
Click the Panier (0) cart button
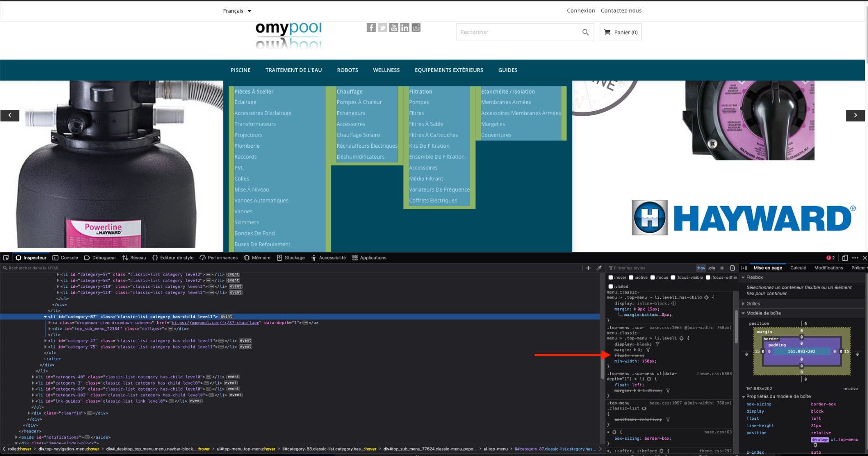coord(621,32)
